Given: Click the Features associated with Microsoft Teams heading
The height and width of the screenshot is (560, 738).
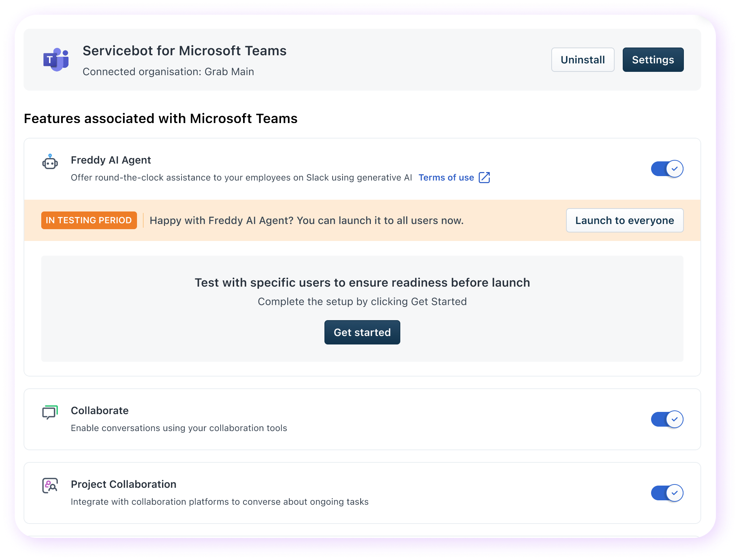Looking at the screenshot, I should (161, 119).
